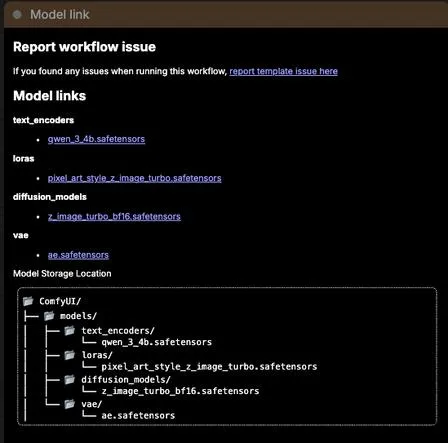Click the gray dot on Model link header
Image resolution: width=448 pixels, height=443 pixels.
tap(17, 14)
